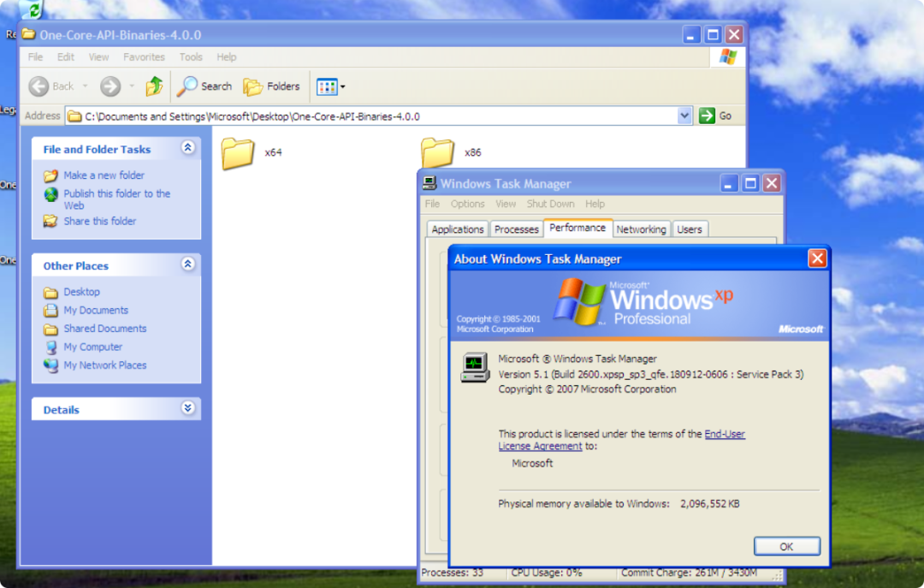The height and width of the screenshot is (588, 924).
Task: Expand the Address bar dropdown
Action: click(684, 116)
